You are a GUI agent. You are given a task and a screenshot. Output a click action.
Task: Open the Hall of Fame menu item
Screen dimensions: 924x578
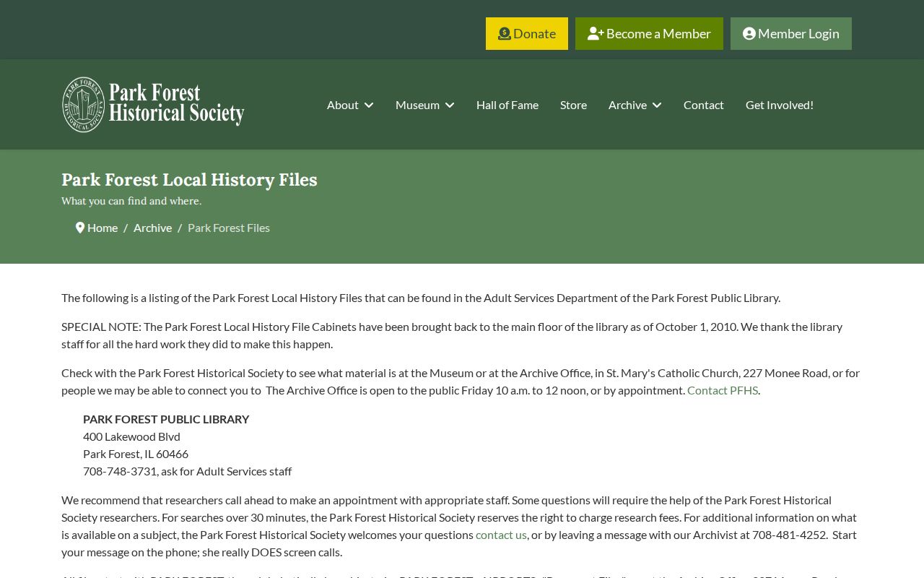coord(507,105)
